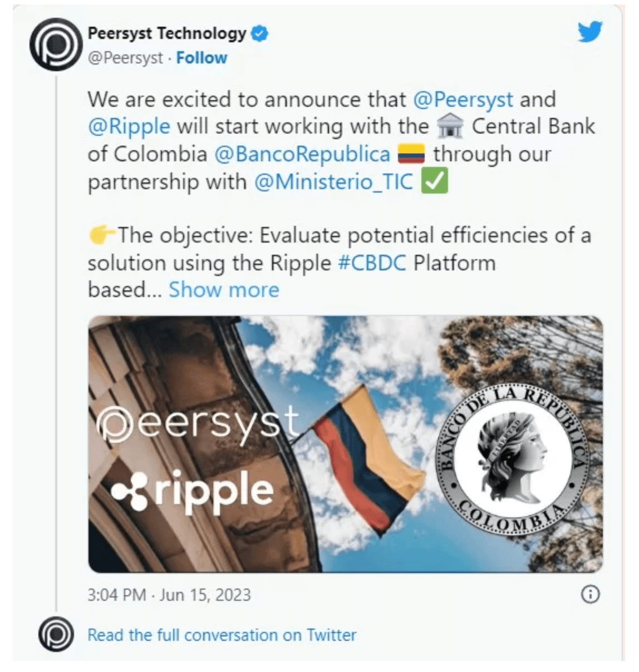
Task: Open the tweet info circle icon
Action: point(590,595)
